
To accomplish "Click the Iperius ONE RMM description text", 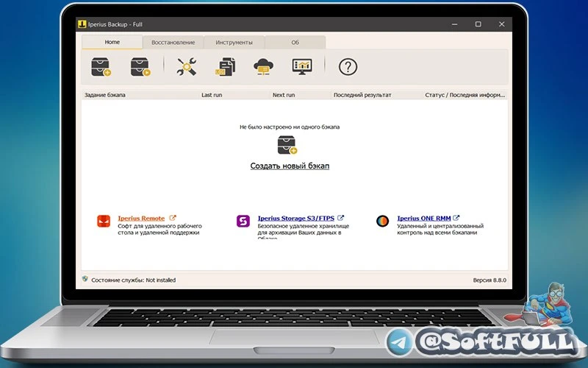I will coord(440,229).
